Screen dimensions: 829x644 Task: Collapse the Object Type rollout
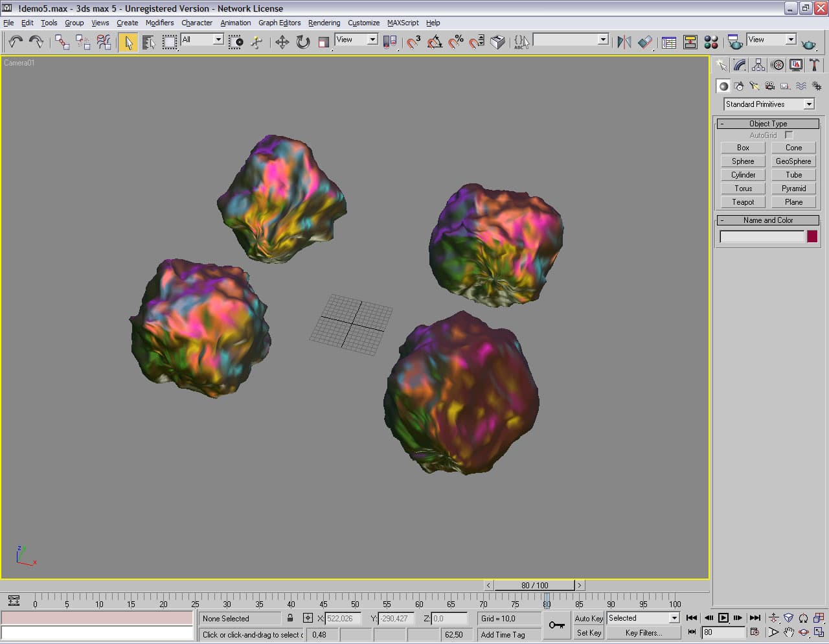pos(767,123)
